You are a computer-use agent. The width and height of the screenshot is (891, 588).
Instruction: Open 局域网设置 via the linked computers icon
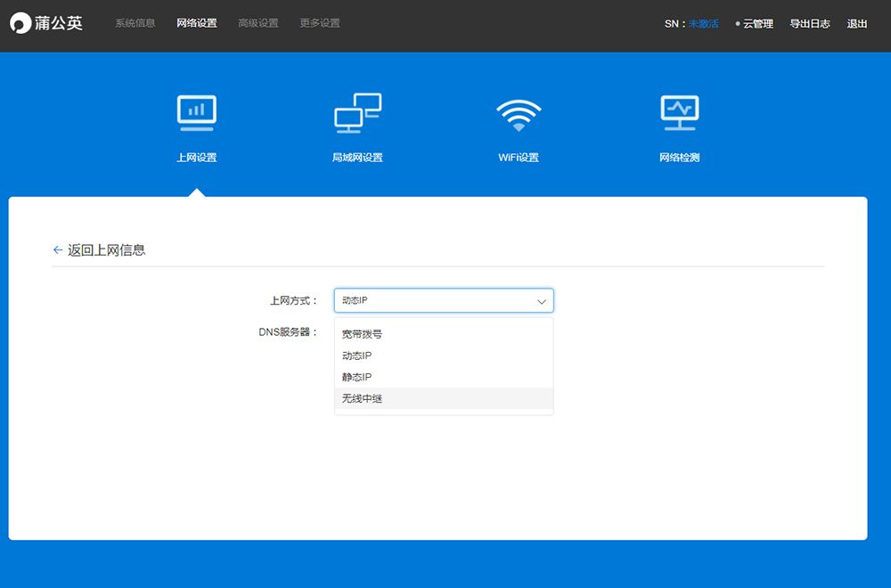[357, 113]
